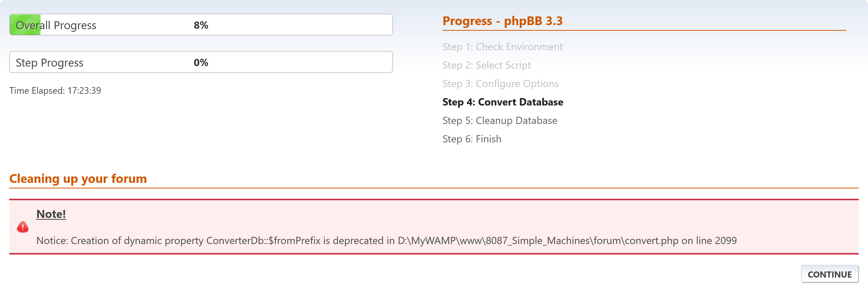Click the red warning icon in note
Image resolution: width=868 pixels, height=295 pixels.
tap(23, 227)
